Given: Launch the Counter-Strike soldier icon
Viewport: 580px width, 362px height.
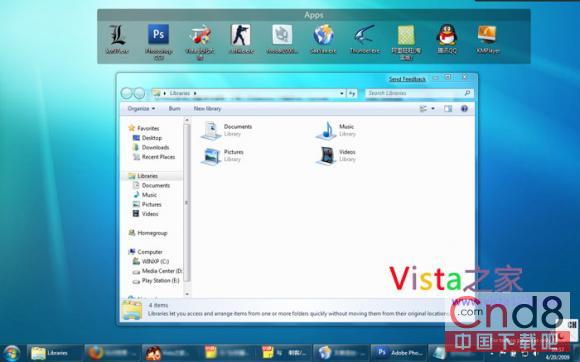Looking at the screenshot, I should click(x=241, y=35).
